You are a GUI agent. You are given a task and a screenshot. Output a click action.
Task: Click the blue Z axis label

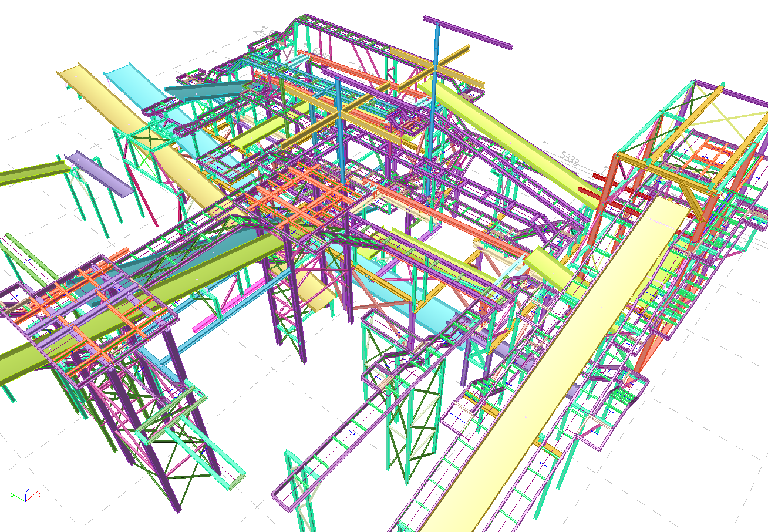pos(27,489)
